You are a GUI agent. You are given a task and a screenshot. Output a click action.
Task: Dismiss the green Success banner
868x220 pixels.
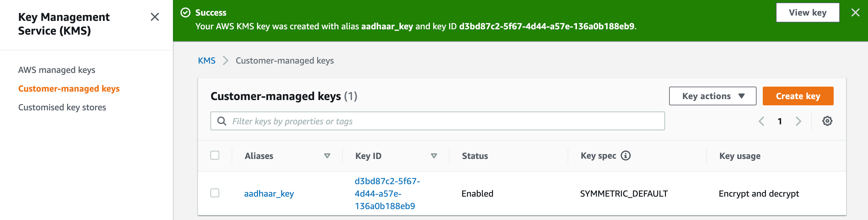[856, 12]
